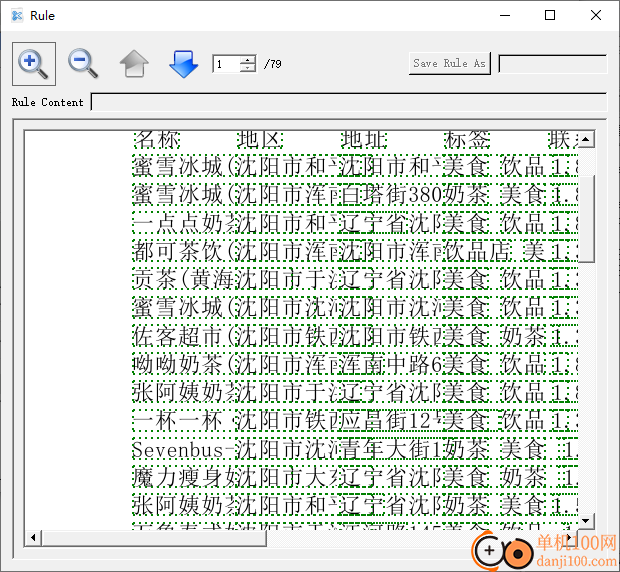This screenshot has height=572, width=620.
Task: Maximize the Rule window
Action: click(x=550, y=15)
